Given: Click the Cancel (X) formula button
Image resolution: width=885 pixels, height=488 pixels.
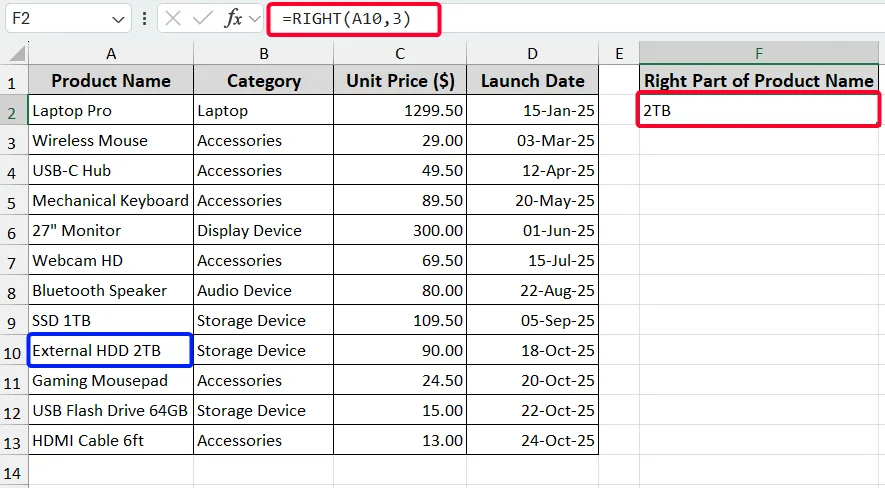Looking at the screenshot, I should click(173, 19).
